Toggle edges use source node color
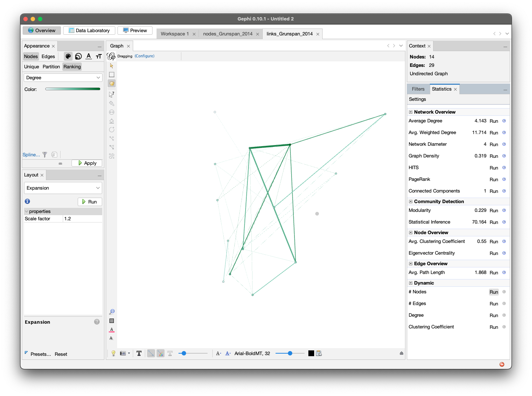Image resolution: width=532 pixels, height=396 pixels. [161, 353]
